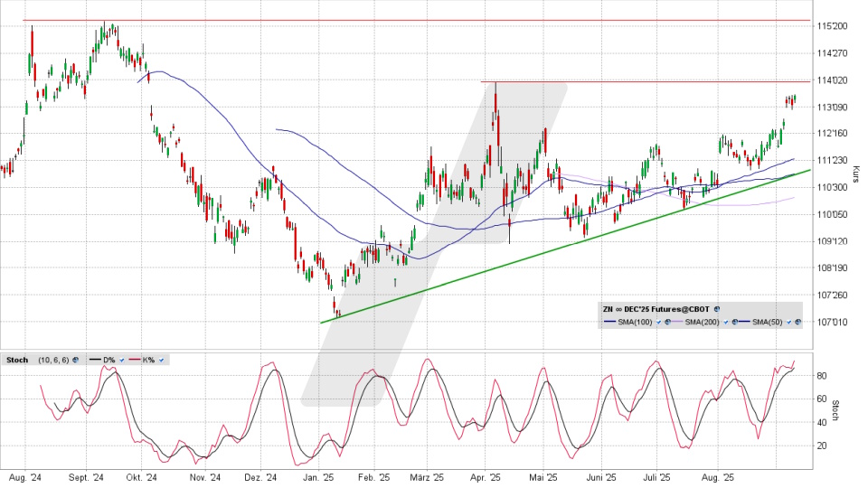Screen dimensions: 868x488
Task: Click the 114'020 price axis label
Action: (832, 80)
